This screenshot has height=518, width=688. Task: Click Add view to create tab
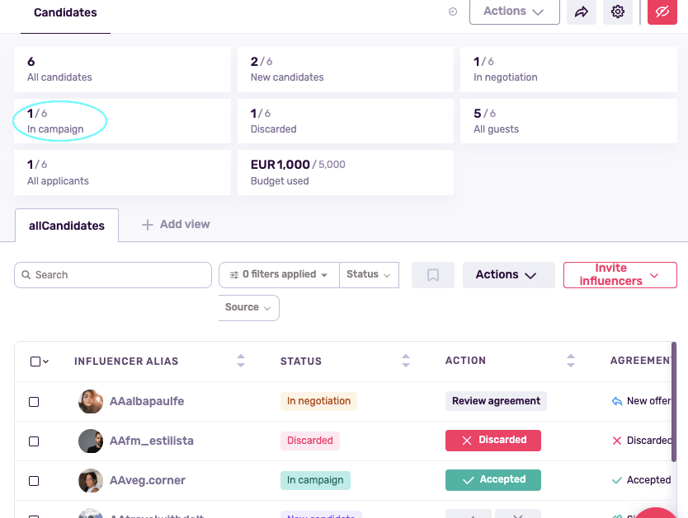(176, 225)
